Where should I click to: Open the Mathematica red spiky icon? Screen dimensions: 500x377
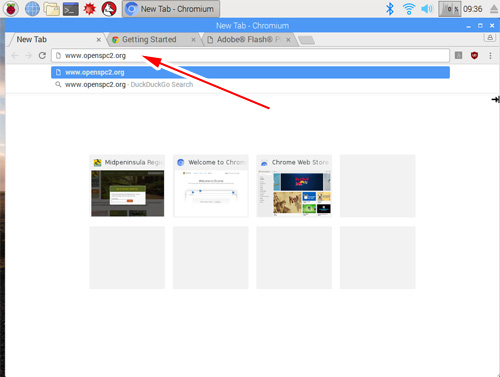pos(89,9)
